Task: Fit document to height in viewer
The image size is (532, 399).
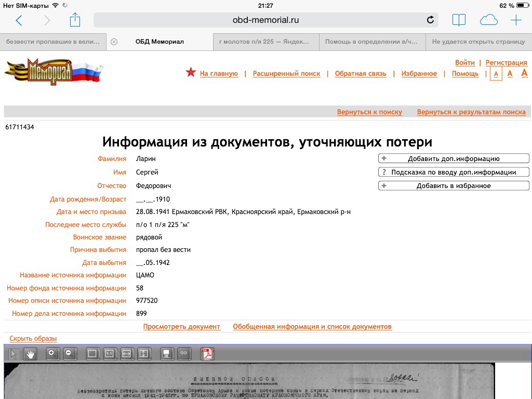Action: [143, 354]
